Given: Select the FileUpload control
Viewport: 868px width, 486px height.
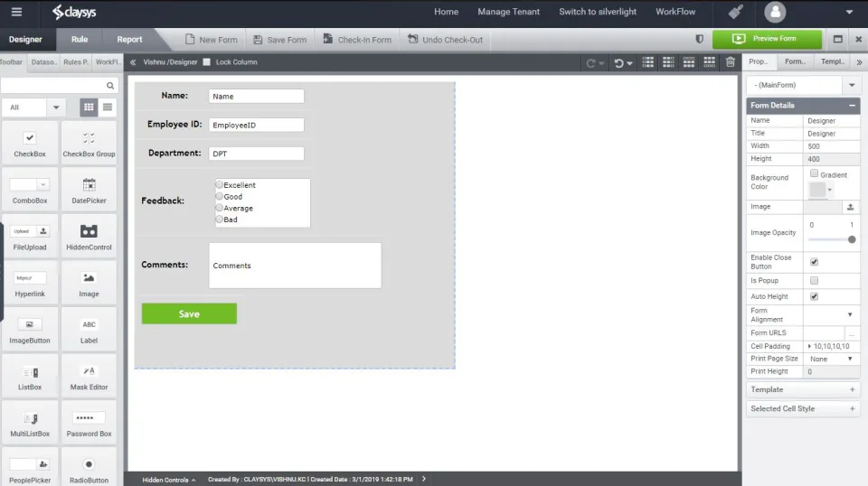Looking at the screenshot, I should tap(30, 237).
